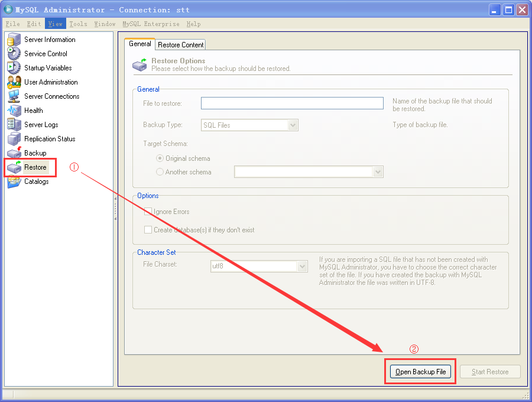Open the Tools menu
532x402 pixels.
(79, 24)
